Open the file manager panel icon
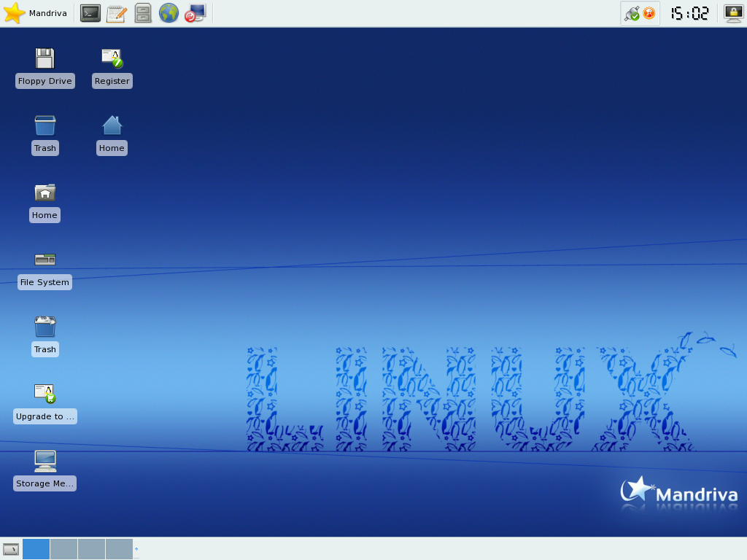The height and width of the screenshot is (560, 747). [143, 12]
